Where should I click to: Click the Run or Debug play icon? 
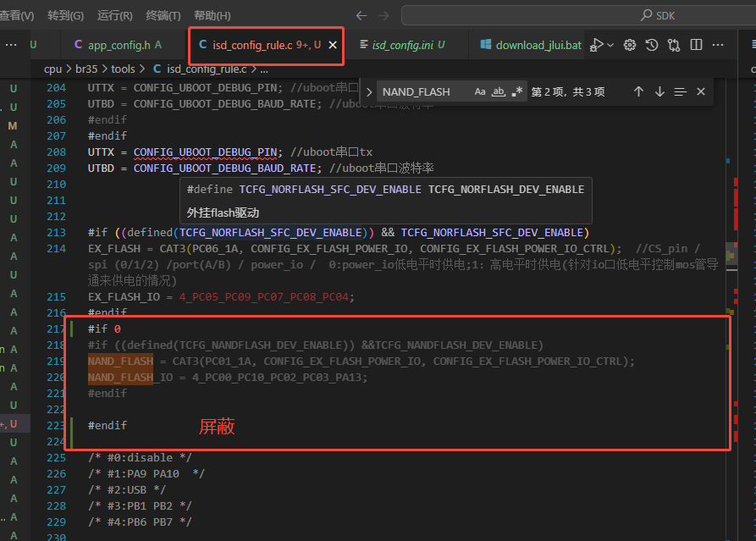coord(596,45)
